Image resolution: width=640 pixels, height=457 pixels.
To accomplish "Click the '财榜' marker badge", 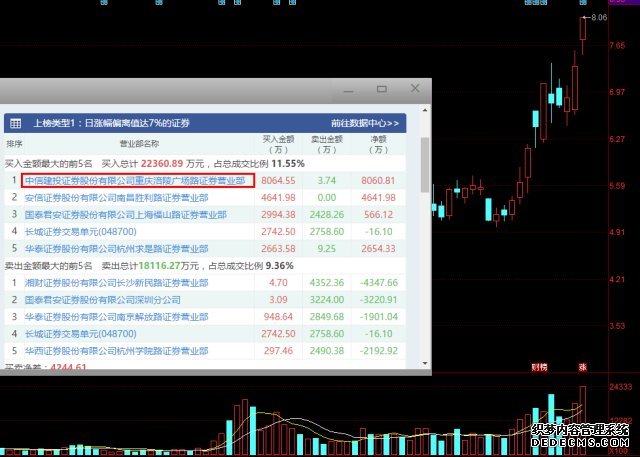I will [539, 367].
